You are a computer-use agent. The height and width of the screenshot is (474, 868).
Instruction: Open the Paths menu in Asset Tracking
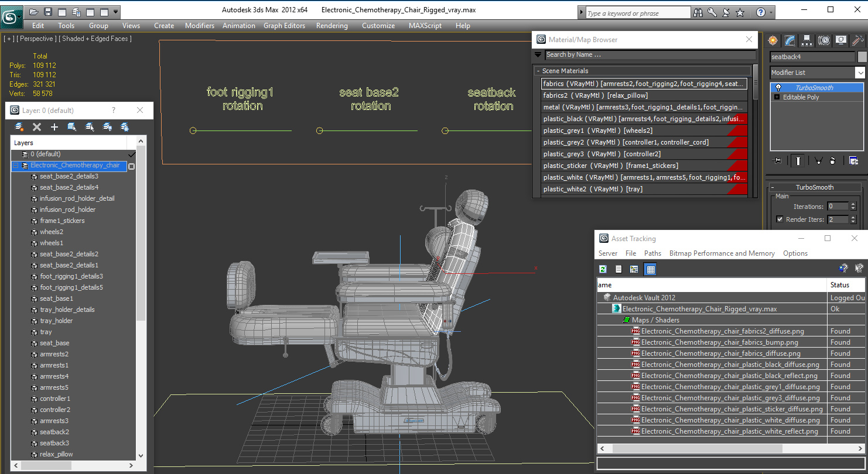pos(652,253)
